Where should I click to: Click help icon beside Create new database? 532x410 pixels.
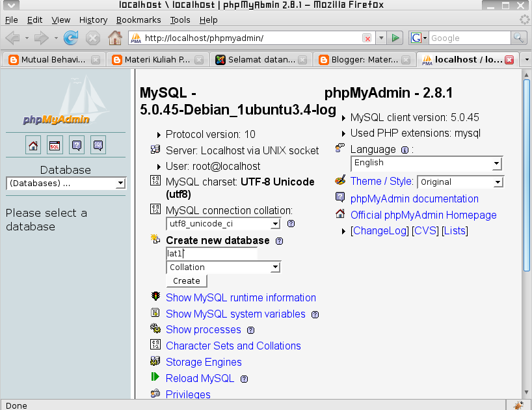279,241
